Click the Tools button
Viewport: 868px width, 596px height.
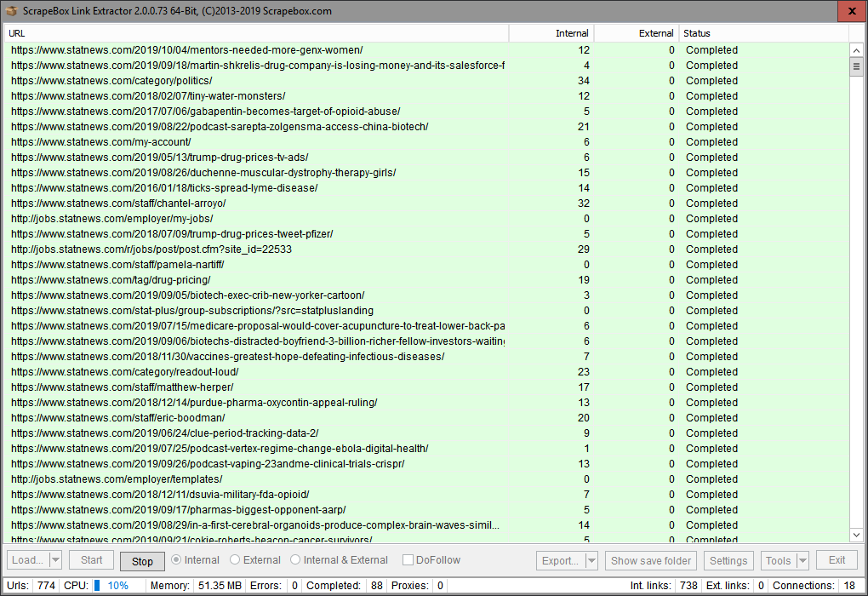coord(779,560)
